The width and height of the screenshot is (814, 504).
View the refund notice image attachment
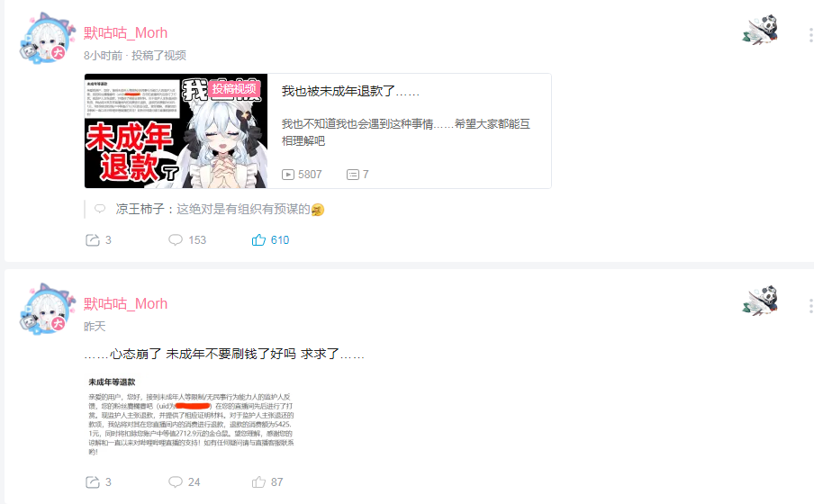(191, 416)
